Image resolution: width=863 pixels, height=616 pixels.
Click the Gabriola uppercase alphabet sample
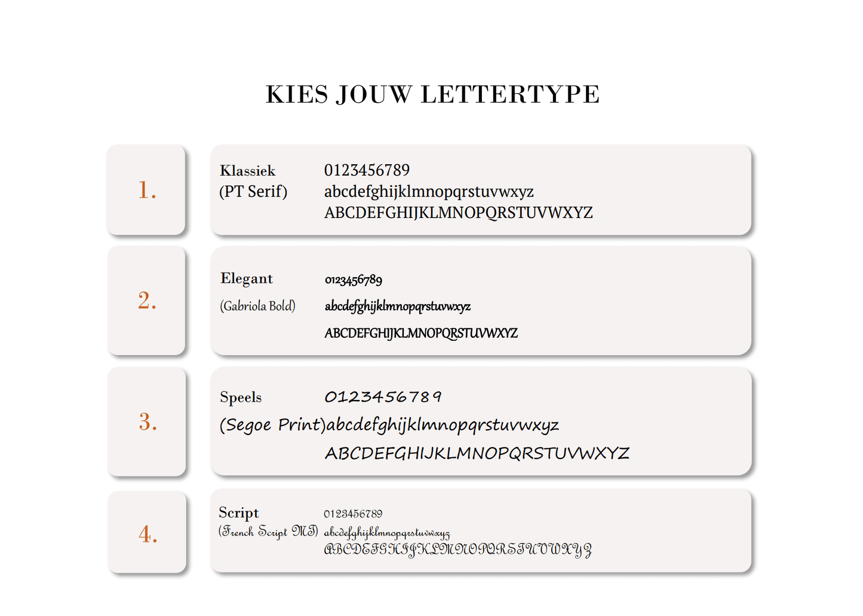[421, 333]
